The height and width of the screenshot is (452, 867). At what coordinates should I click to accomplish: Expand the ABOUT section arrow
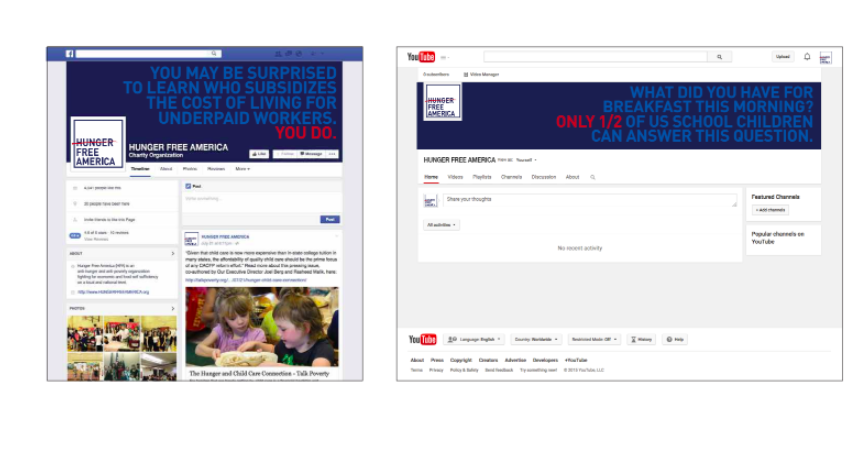coord(173,253)
